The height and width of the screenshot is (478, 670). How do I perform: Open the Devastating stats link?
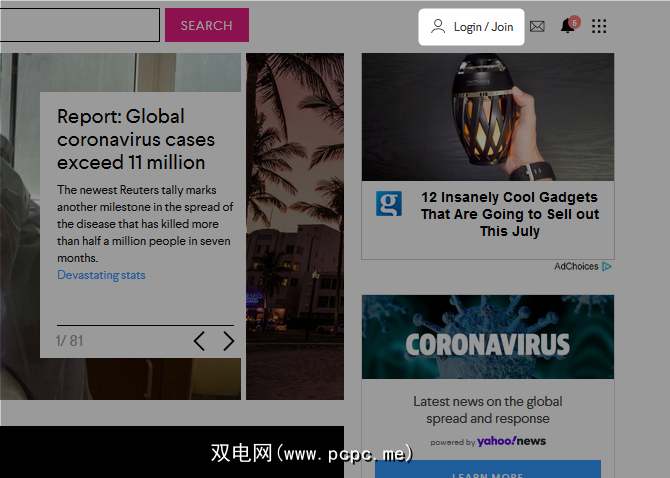click(101, 275)
